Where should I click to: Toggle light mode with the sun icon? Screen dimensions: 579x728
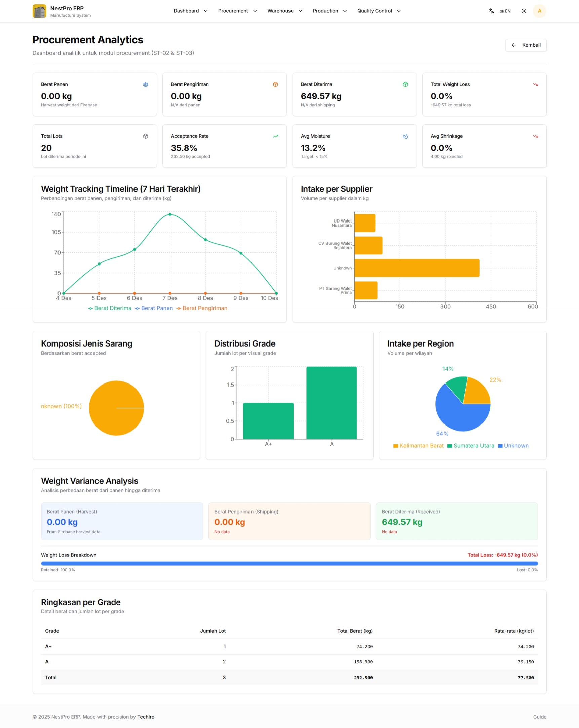tap(523, 11)
